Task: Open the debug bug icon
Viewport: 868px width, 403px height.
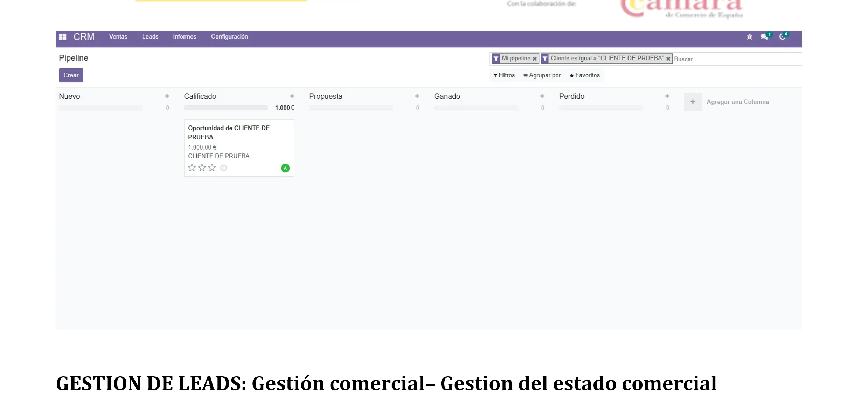Action: click(x=749, y=37)
